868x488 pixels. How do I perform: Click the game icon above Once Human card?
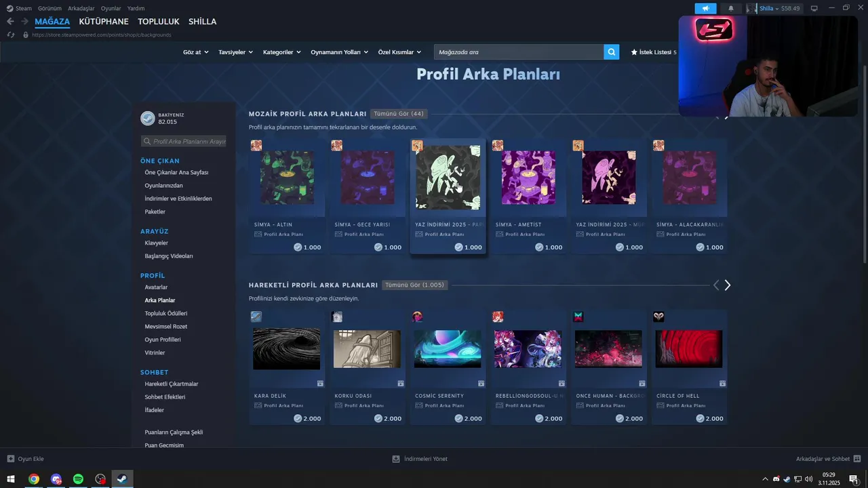click(578, 317)
